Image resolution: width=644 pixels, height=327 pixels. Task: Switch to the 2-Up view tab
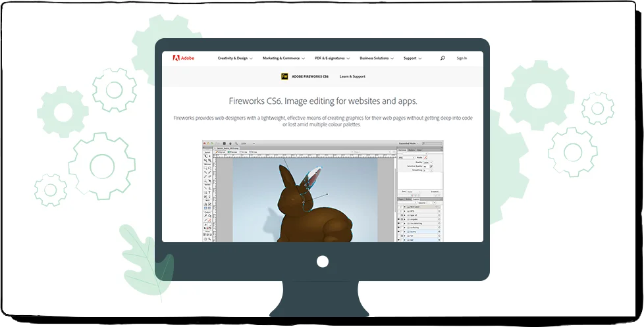point(244,152)
